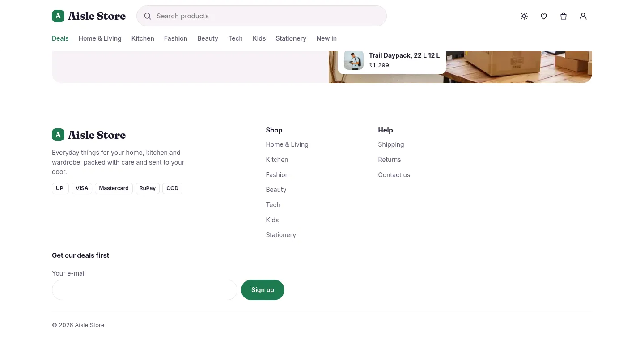Open Beauty in the top navigation
This screenshot has height=340, width=644.
[x=208, y=38]
